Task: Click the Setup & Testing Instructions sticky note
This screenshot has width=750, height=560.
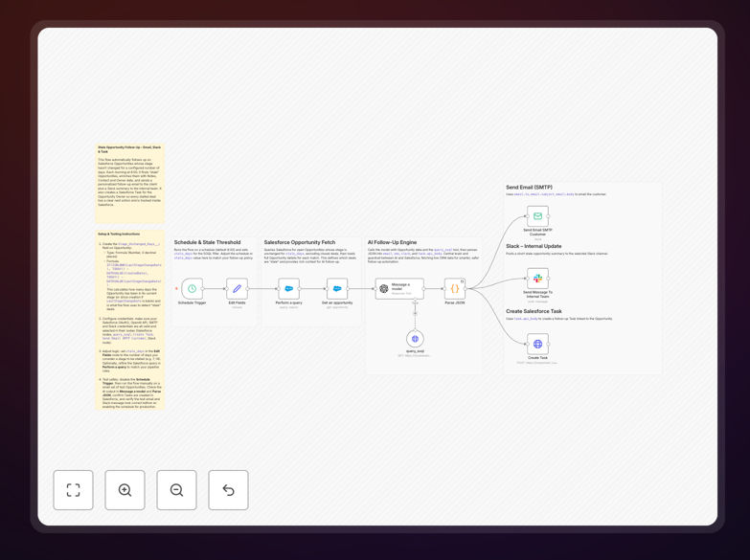Action: 130,320
